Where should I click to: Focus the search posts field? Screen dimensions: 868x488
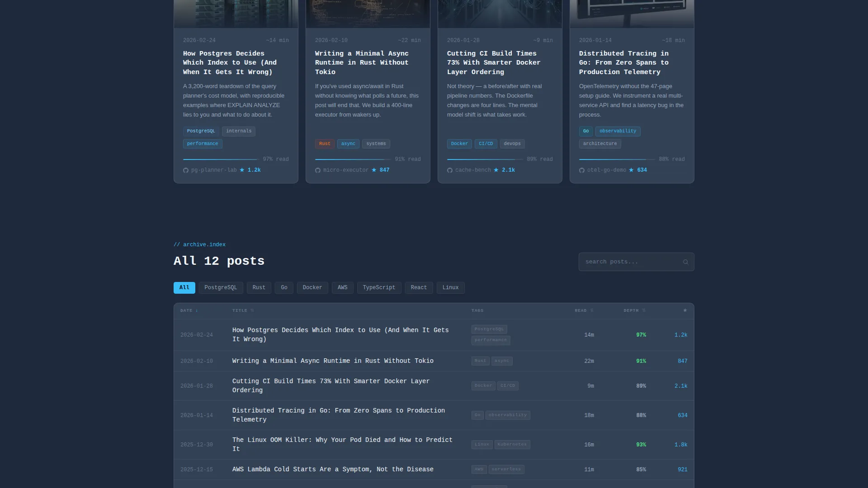tap(636, 262)
